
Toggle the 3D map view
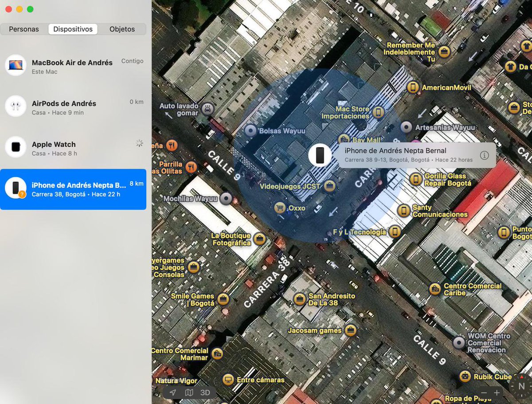(x=205, y=392)
